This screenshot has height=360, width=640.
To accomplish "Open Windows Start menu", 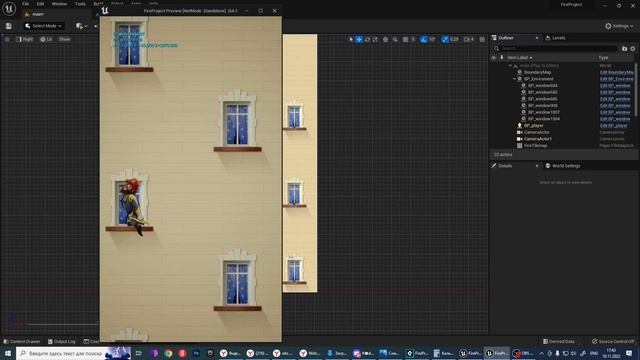I will tap(8, 353).
